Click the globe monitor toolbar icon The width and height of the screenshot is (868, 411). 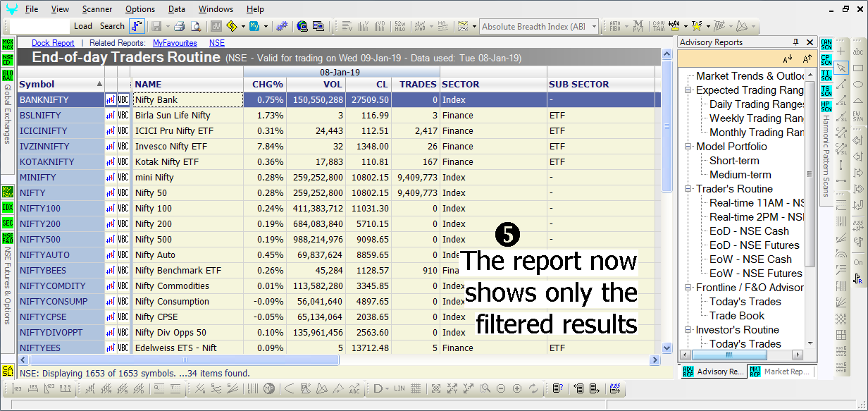302,26
